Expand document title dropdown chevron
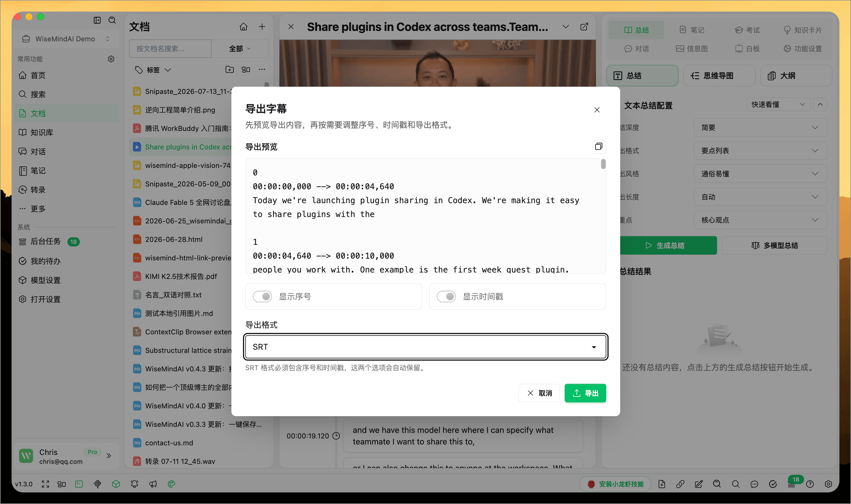This screenshot has height=504, width=851. coord(566,27)
